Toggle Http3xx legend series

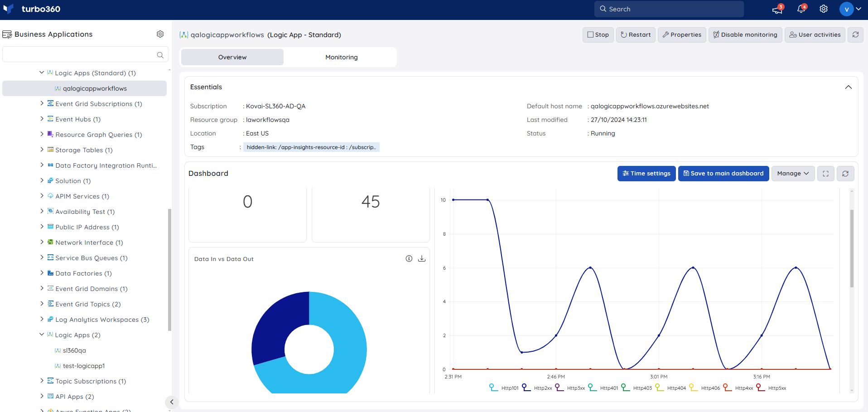point(570,388)
